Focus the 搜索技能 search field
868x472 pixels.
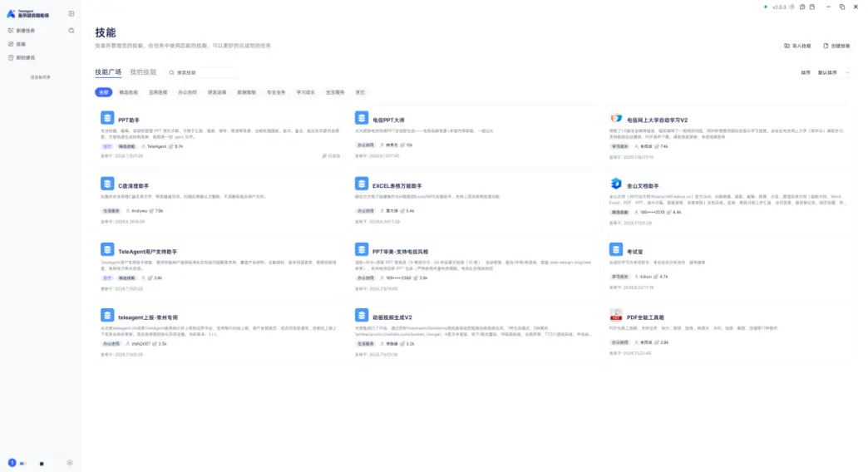point(202,72)
